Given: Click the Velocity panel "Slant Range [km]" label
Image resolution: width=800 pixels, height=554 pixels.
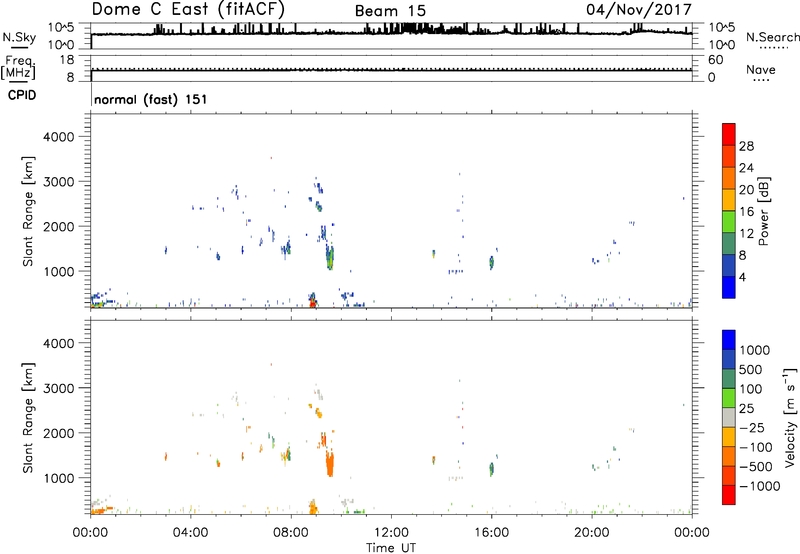Looking at the screenshot, I should tap(28, 418).
